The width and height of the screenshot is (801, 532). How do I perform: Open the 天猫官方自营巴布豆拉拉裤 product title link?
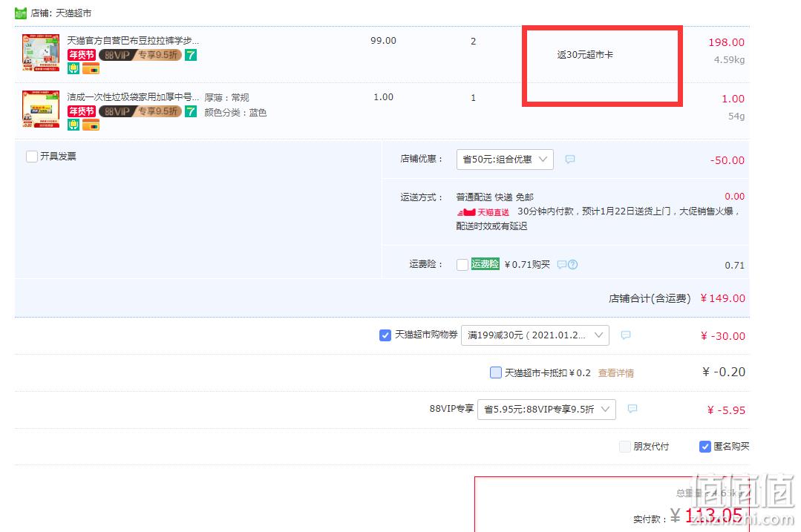[133, 40]
